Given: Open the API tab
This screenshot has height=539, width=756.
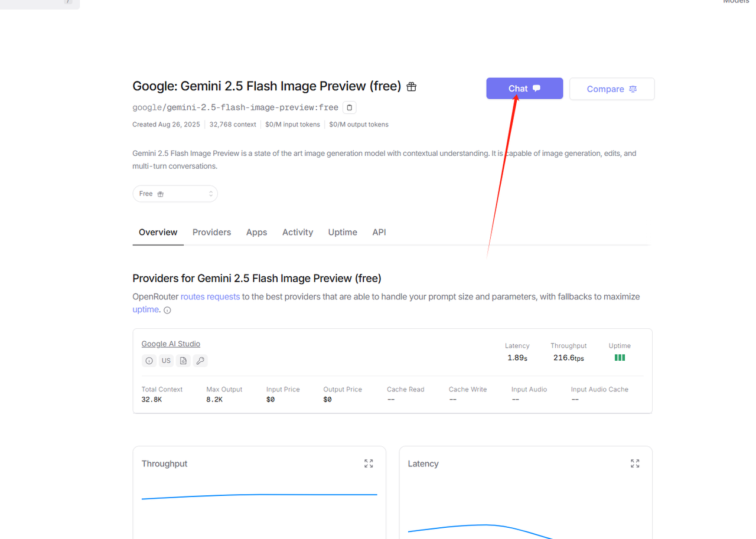Looking at the screenshot, I should (379, 232).
